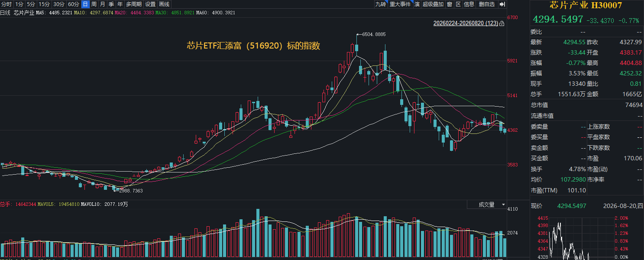Click 删自选 to remove from watchlist
The height and width of the screenshot is (260, 644).
(x=487, y=4)
